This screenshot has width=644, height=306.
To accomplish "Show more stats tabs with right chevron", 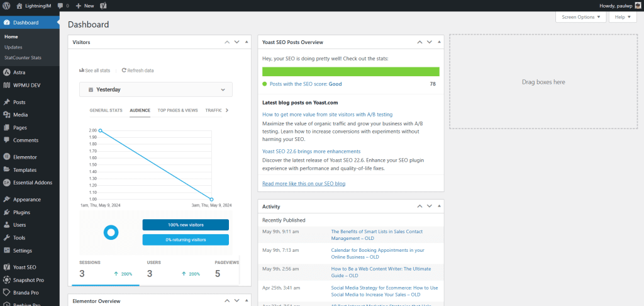I will point(227,110).
